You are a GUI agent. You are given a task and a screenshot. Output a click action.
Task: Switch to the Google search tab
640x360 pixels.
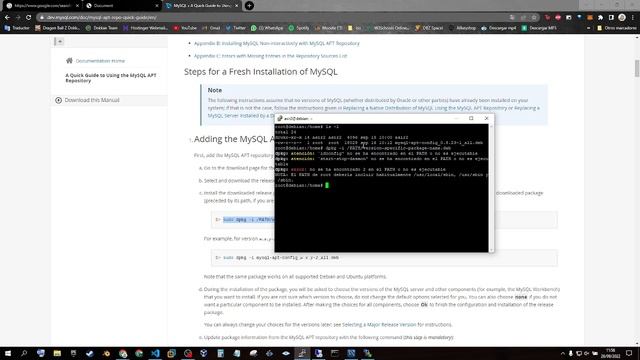(x=42, y=6)
